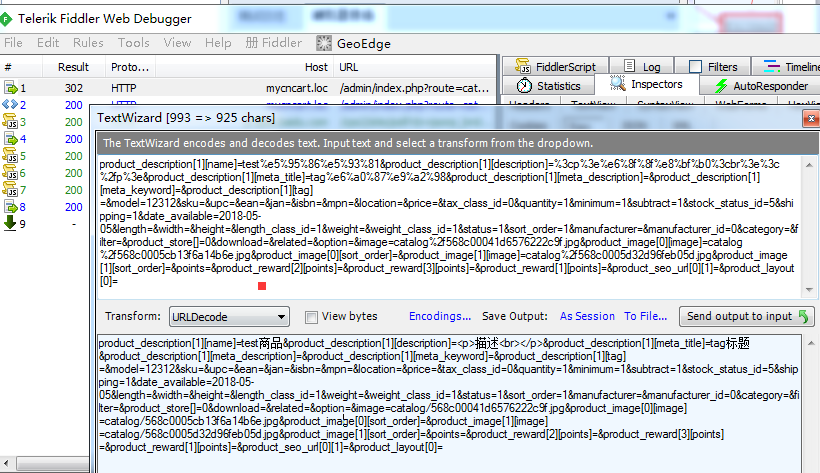The image size is (820, 473).
Task: Open the Rules menu
Action: (88, 43)
